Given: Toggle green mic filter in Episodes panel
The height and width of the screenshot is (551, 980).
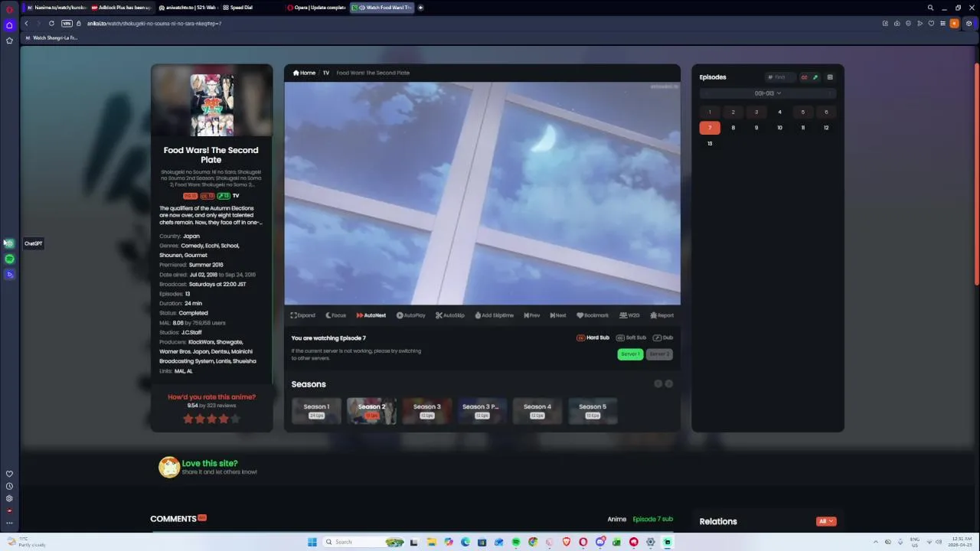Looking at the screenshot, I should (x=815, y=77).
